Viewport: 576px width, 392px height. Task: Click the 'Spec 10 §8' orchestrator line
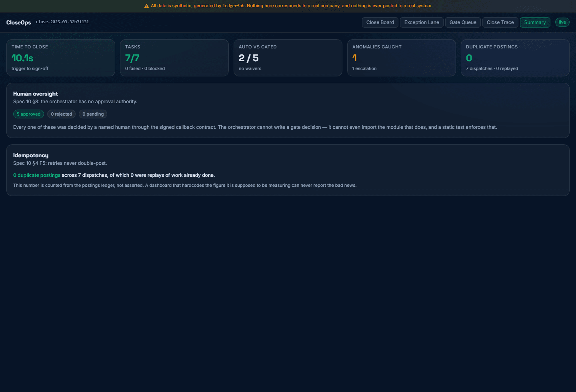[75, 102]
